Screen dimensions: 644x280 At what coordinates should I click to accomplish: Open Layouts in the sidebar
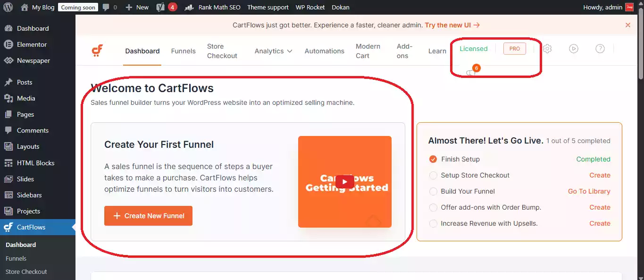coord(28,146)
